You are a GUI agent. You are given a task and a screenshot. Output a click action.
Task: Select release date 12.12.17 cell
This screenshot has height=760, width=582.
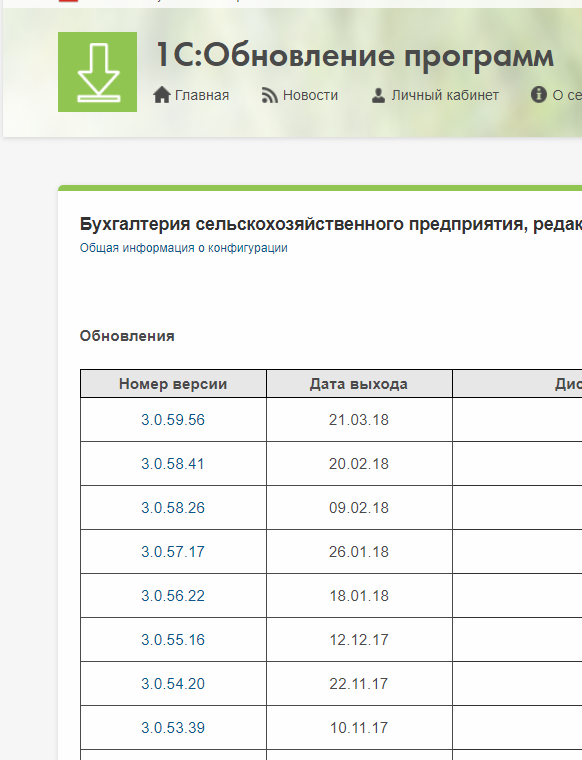pyautogui.click(x=359, y=640)
